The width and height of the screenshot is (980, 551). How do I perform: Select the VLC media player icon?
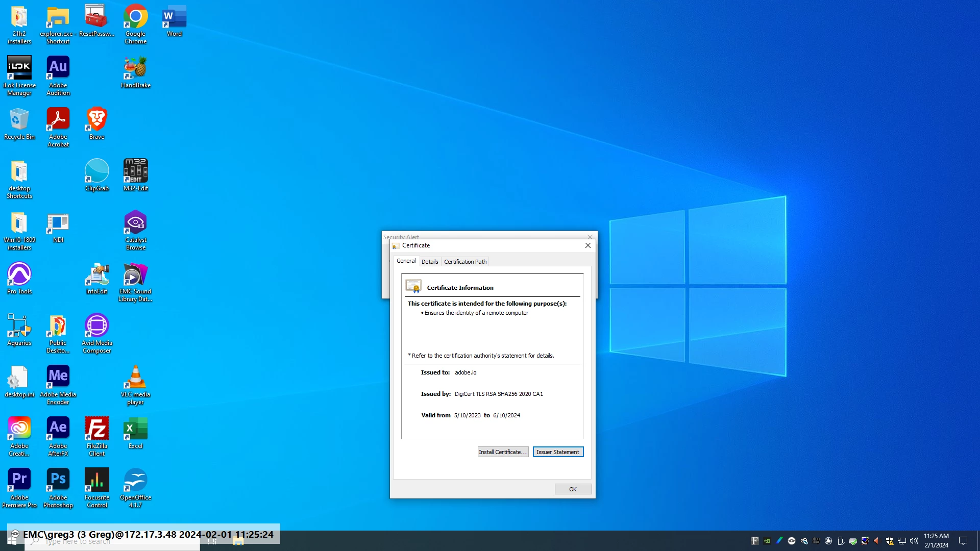[x=136, y=384]
